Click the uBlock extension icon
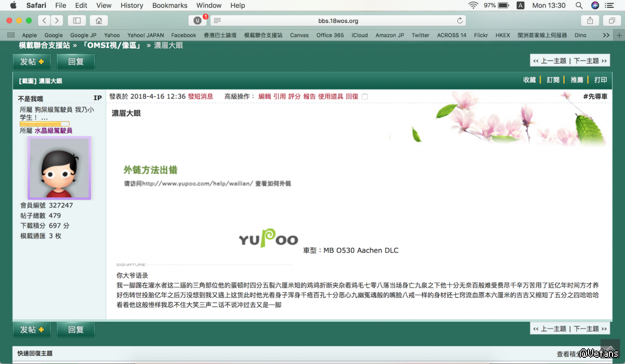The width and height of the screenshot is (625, 364). [197, 21]
